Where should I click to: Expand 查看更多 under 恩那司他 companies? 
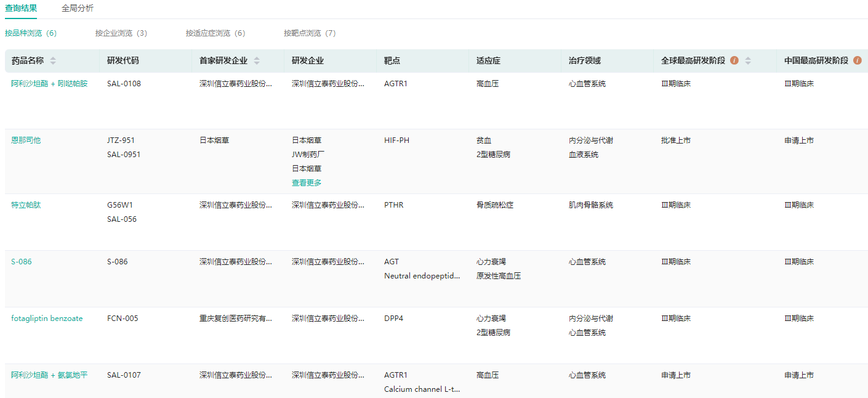click(307, 183)
